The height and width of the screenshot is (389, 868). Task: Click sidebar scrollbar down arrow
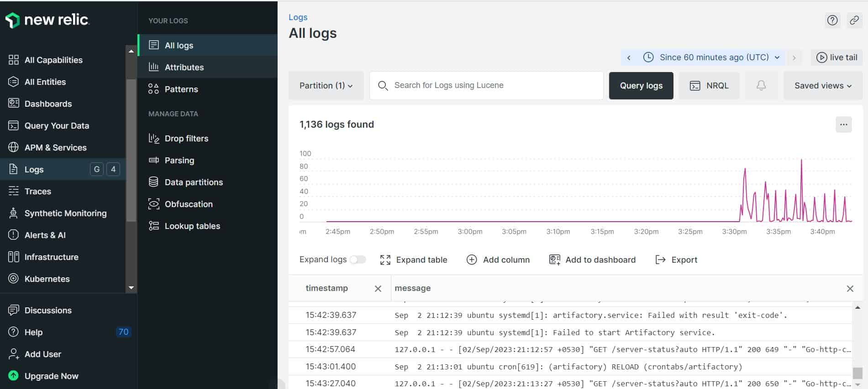point(131,287)
